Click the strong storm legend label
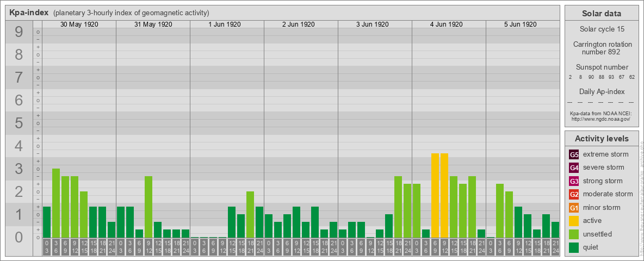 click(x=603, y=181)
